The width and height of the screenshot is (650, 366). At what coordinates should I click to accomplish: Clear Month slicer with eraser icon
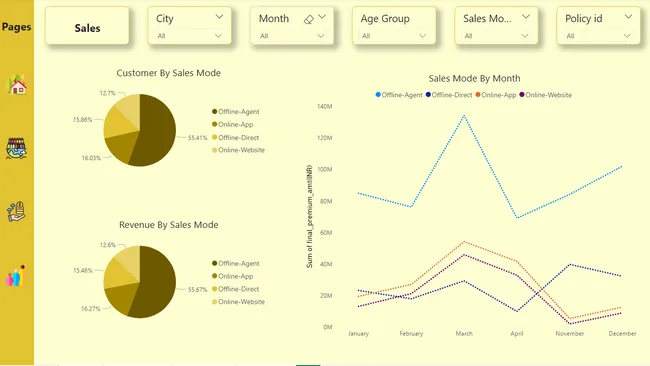308,19
